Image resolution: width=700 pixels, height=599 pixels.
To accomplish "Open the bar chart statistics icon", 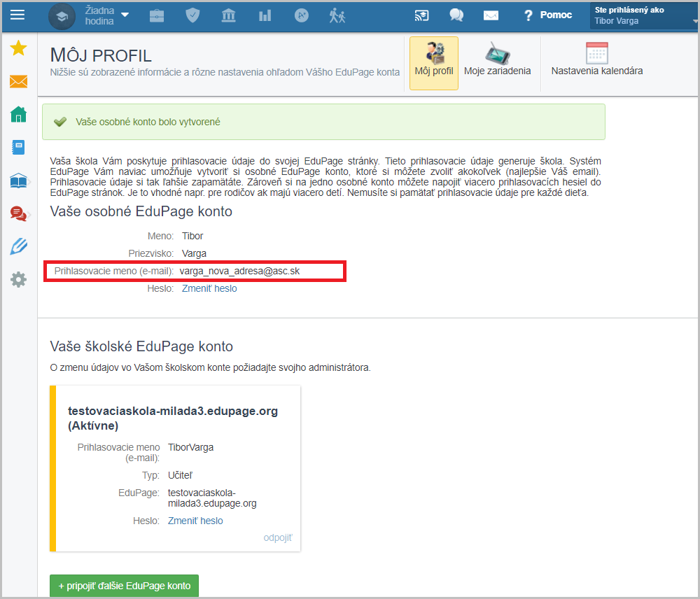I will [x=265, y=16].
